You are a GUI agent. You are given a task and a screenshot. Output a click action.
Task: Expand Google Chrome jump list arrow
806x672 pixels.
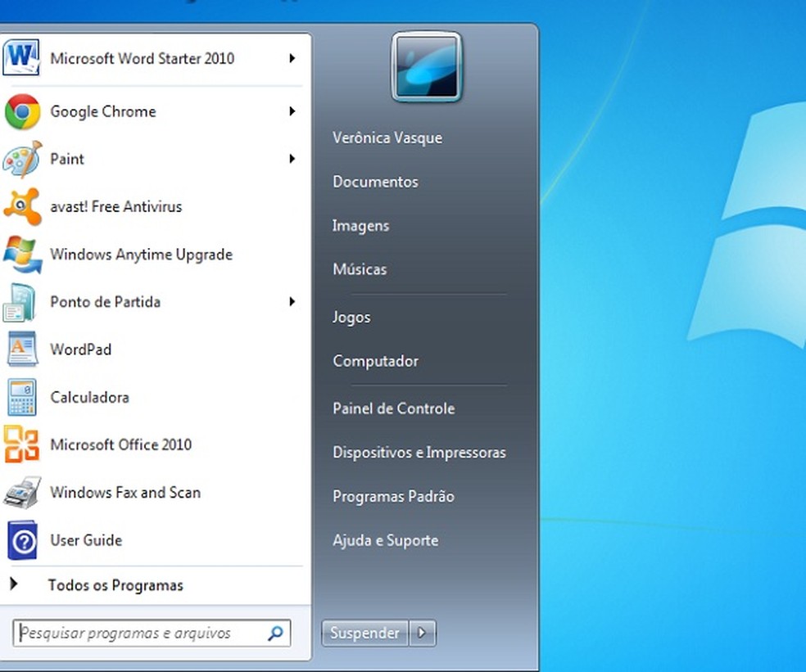pos(292,111)
